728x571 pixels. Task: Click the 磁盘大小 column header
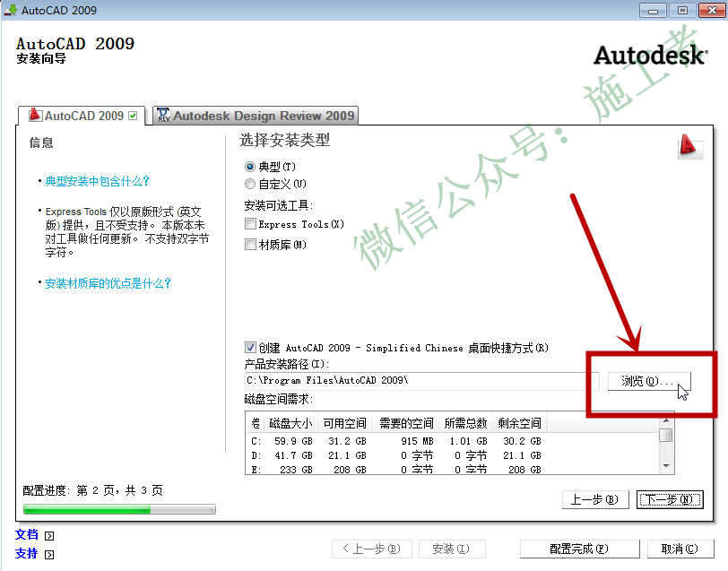click(x=290, y=423)
